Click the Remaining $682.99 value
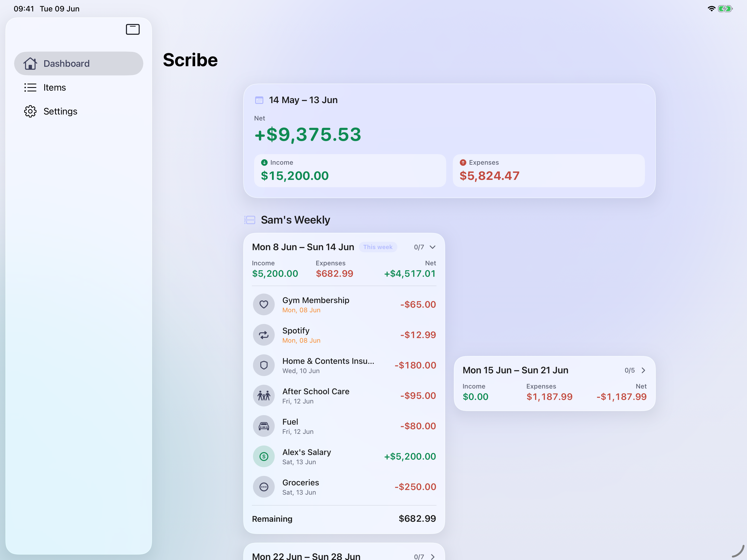This screenshot has height=560, width=747. 417,519
